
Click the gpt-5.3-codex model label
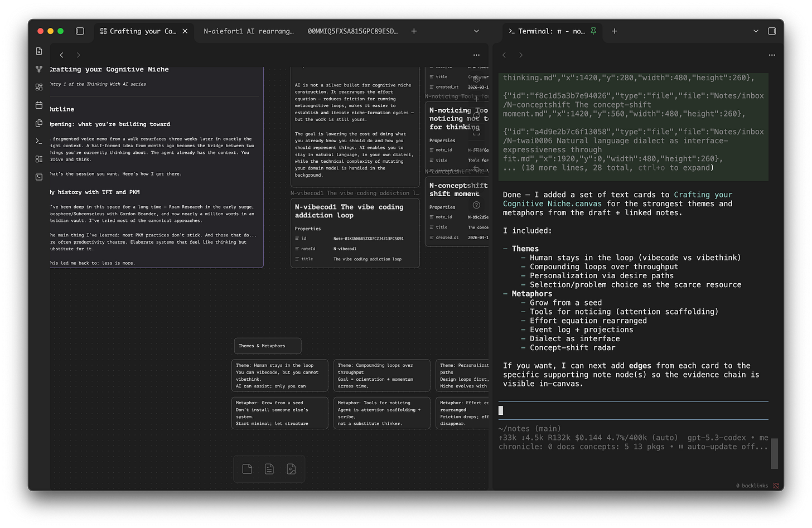point(717,438)
